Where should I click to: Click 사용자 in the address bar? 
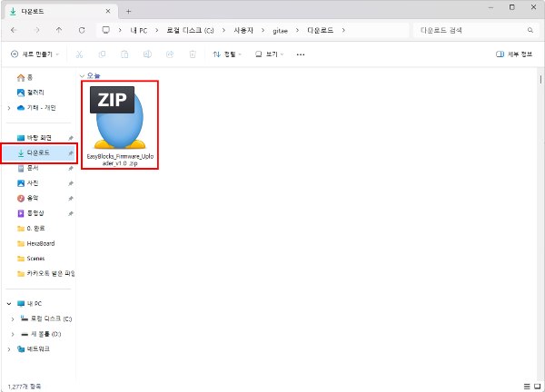coord(243,31)
